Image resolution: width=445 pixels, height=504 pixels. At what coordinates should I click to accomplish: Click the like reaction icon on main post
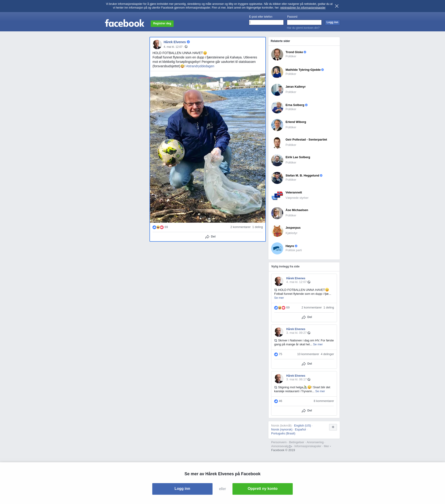[154, 227]
